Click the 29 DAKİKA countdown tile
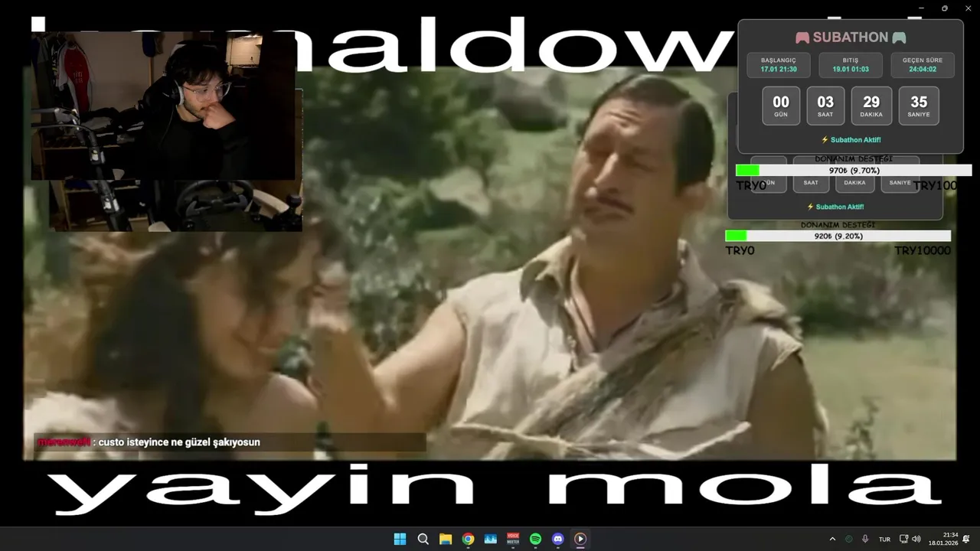The image size is (980, 551). tap(871, 106)
